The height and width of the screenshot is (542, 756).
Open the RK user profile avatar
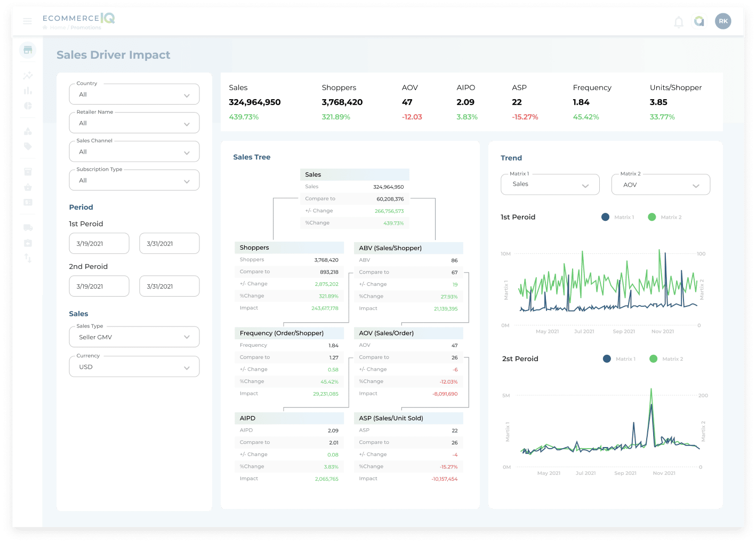click(723, 21)
